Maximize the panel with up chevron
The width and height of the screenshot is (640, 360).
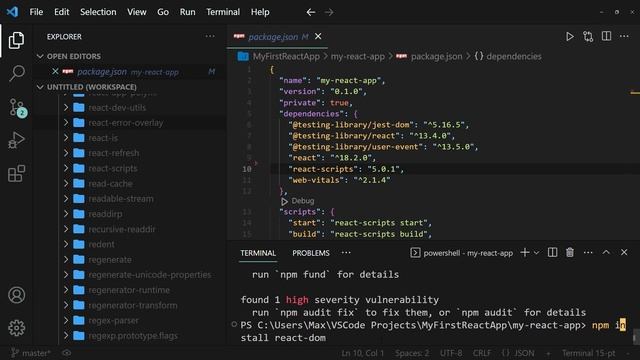pyautogui.click(x=606, y=253)
